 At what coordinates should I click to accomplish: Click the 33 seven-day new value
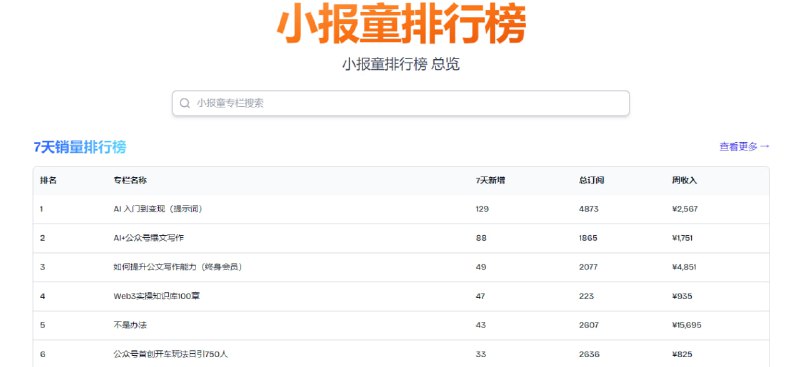481,354
